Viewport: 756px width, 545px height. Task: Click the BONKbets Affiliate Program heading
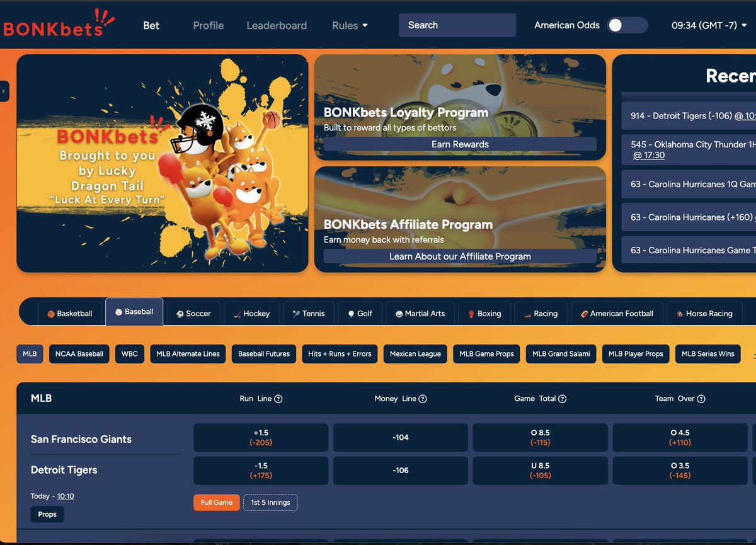click(408, 224)
